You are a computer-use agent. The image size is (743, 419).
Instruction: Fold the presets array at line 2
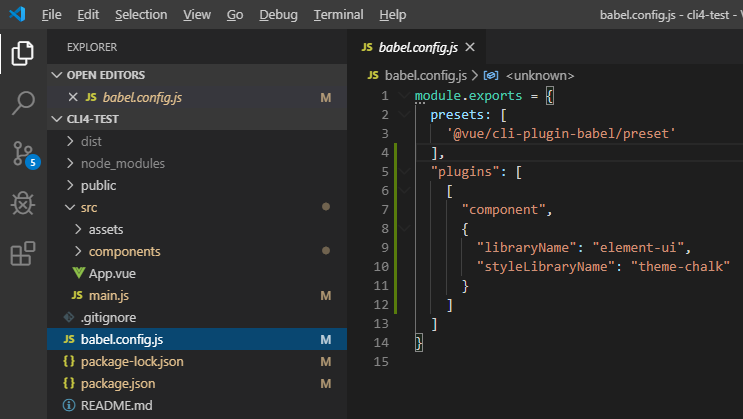click(x=404, y=115)
